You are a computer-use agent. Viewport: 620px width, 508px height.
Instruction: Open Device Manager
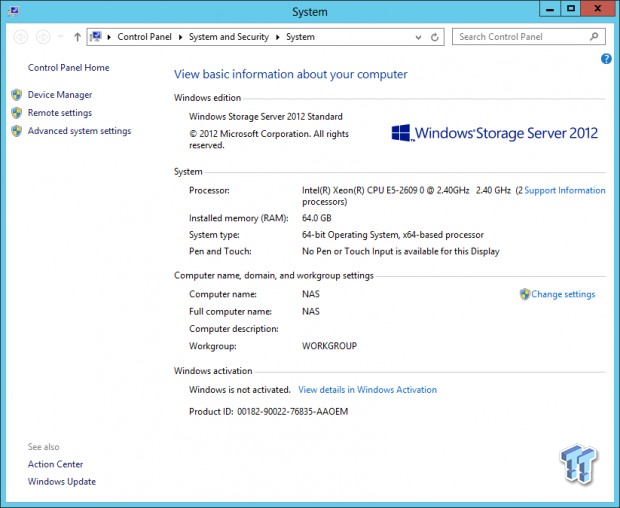coord(60,95)
